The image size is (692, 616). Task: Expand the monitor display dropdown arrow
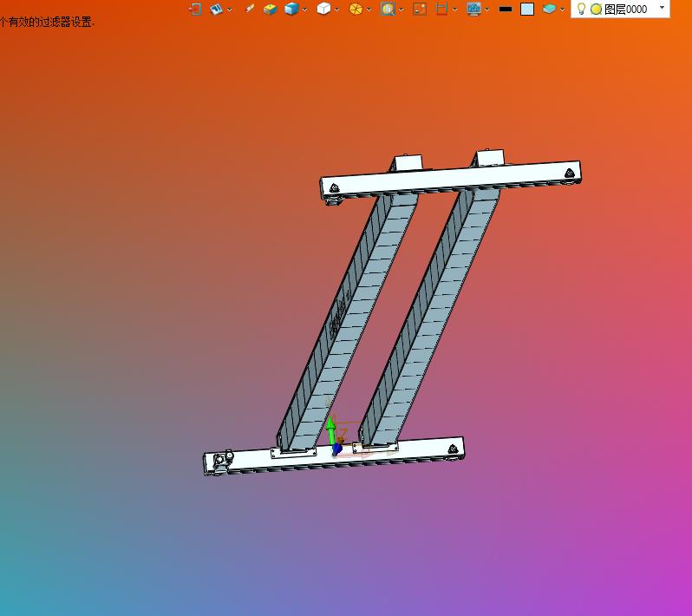[486, 10]
